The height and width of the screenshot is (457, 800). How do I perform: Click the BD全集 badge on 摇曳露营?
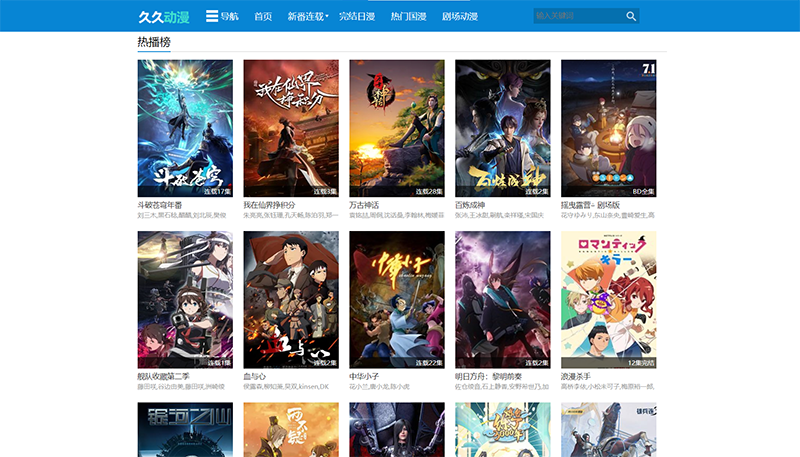tap(643, 192)
